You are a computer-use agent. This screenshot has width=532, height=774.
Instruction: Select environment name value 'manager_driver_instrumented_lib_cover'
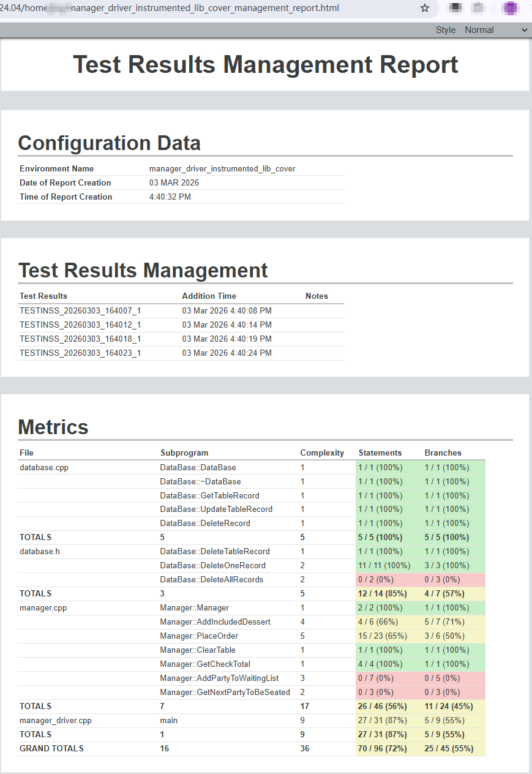(222, 168)
